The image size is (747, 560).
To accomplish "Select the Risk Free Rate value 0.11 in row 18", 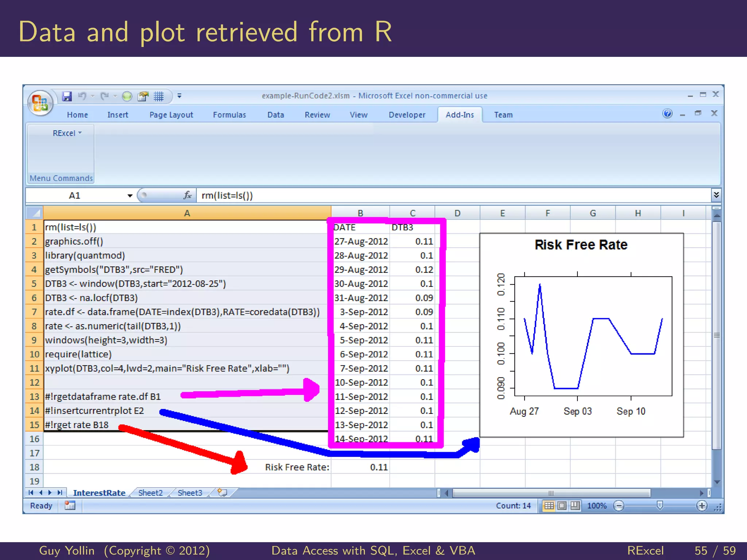I will point(361,467).
